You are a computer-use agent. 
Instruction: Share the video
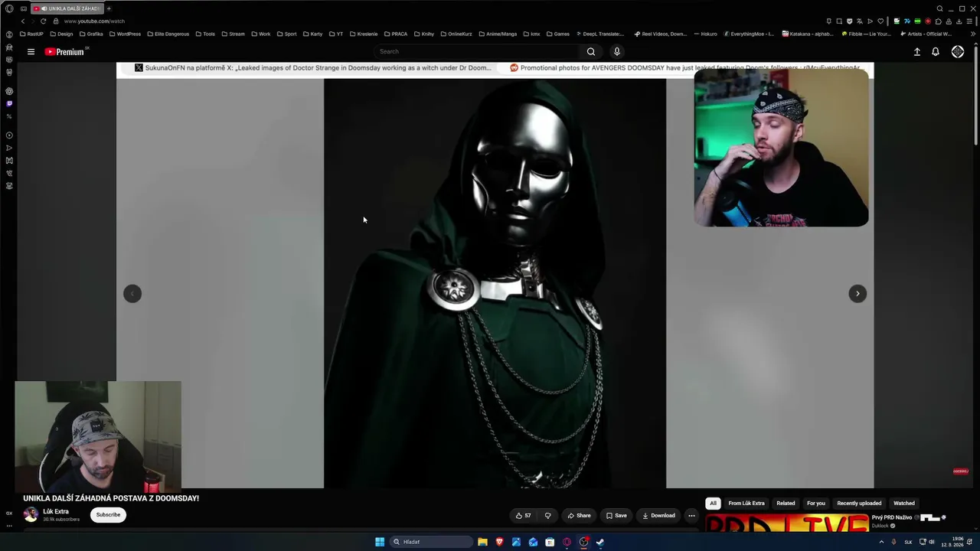579,516
